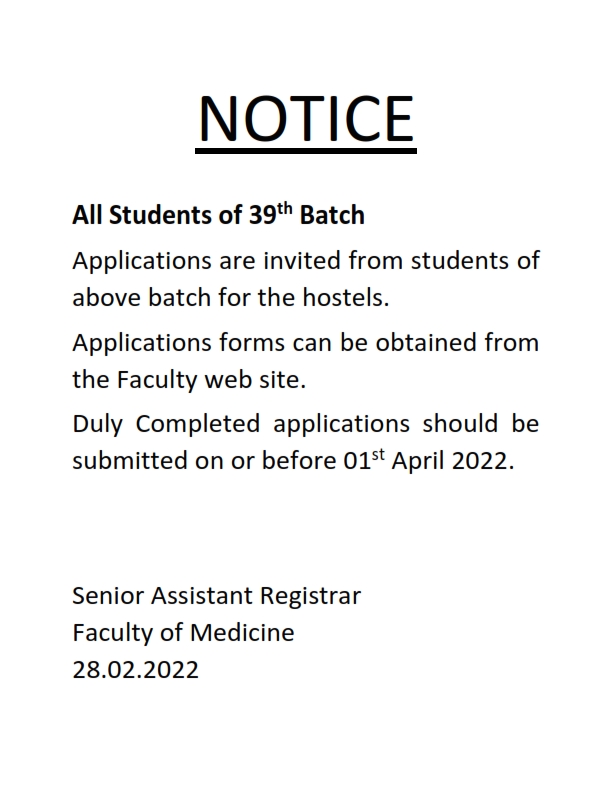Click the underline beneath NOTICE
Image resolution: width=612 pixels, height=792 pixels.
[306, 151]
